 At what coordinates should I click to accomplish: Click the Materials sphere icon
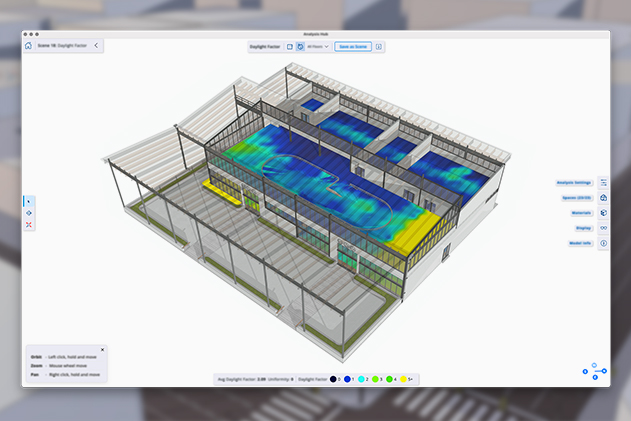[603, 213]
